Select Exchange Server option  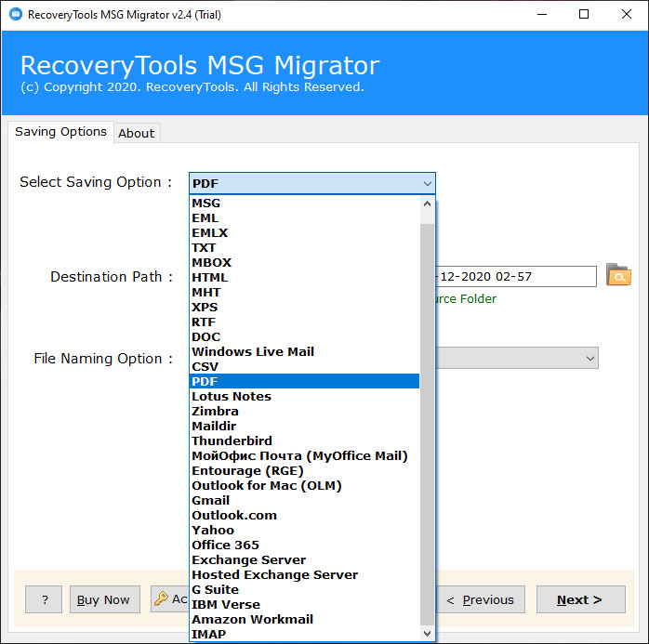(x=305, y=560)
